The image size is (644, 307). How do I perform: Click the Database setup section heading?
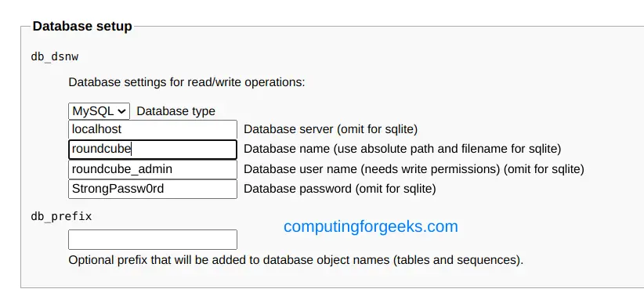pyautogui.click(x=82, y=27)
